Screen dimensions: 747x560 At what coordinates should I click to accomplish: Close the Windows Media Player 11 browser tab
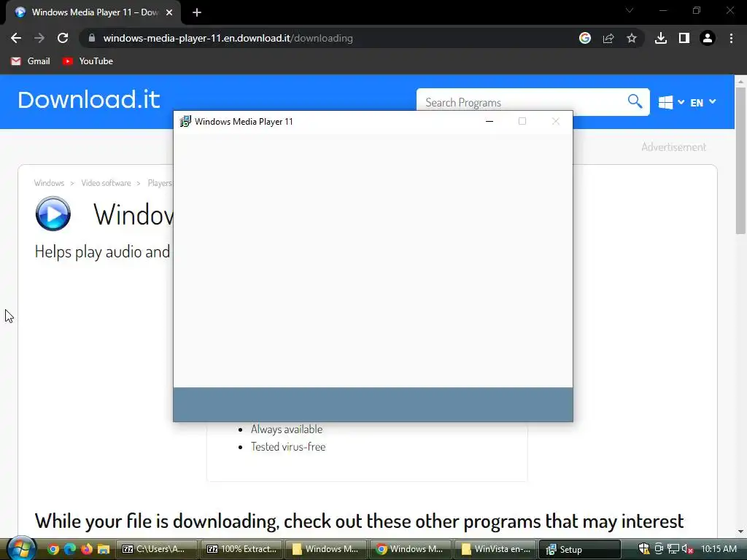coord(169,12)
